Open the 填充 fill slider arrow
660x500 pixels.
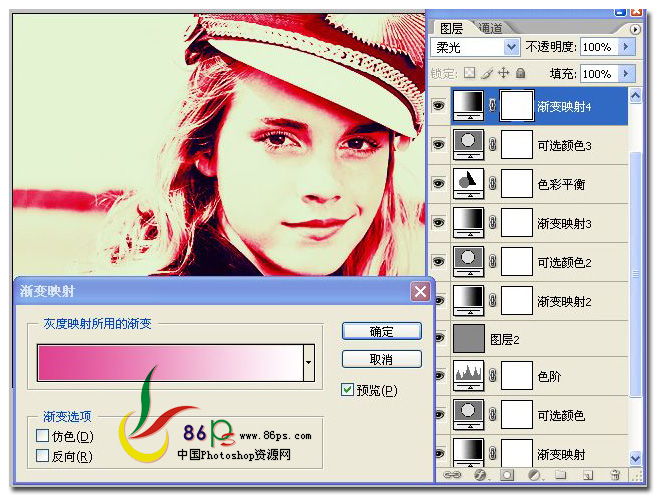click(x=625, y=74)
